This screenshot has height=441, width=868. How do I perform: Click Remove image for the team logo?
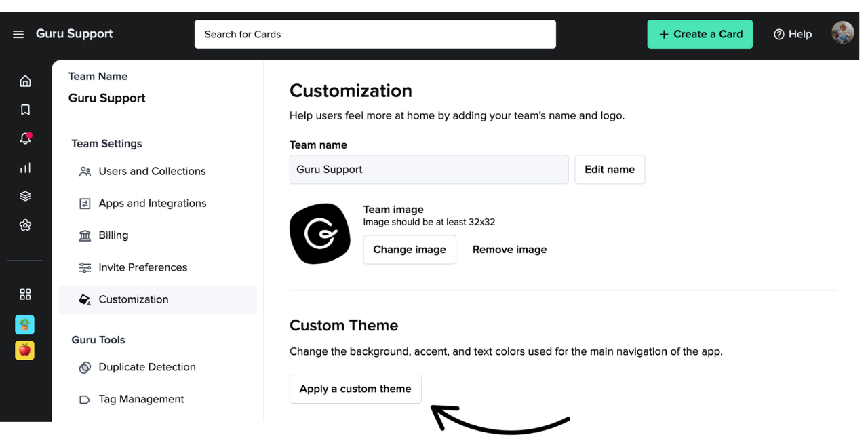coord(509,249)
